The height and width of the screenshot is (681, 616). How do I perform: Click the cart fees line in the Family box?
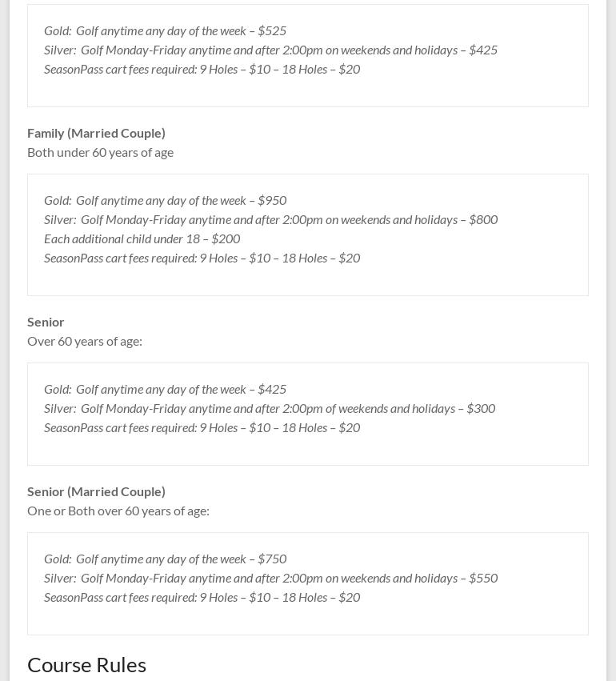point(202,258)
